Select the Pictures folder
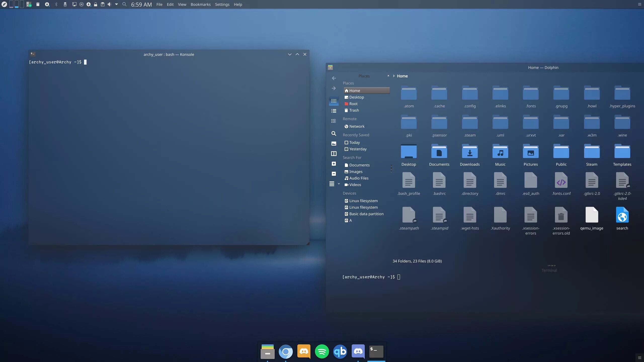Screen dimensions: 644x362 [531, 155]
